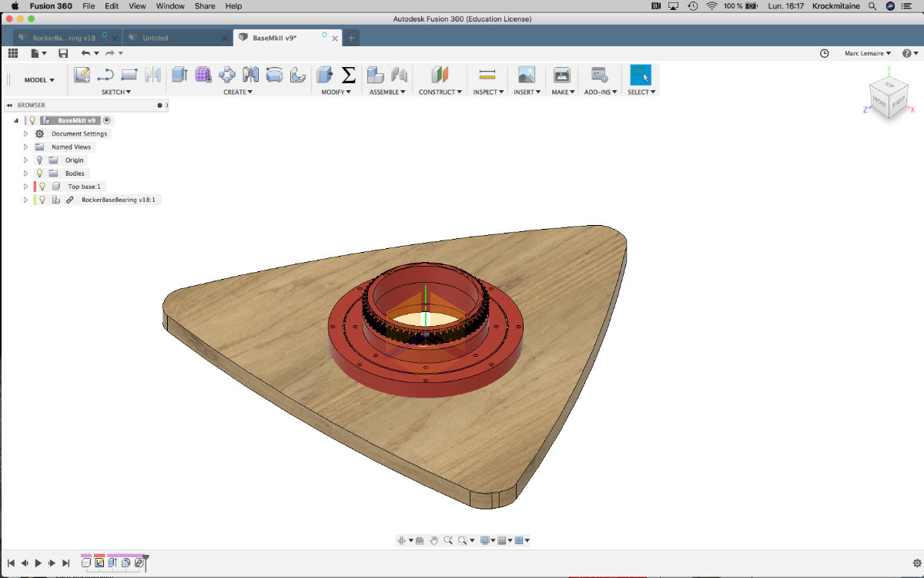Click the Redo arrow

109,53
